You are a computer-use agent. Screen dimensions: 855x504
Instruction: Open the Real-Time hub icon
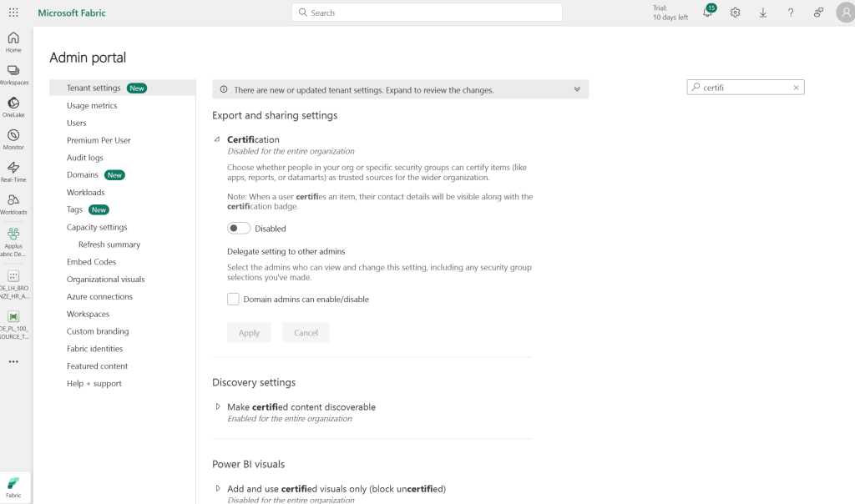point(13,171)
